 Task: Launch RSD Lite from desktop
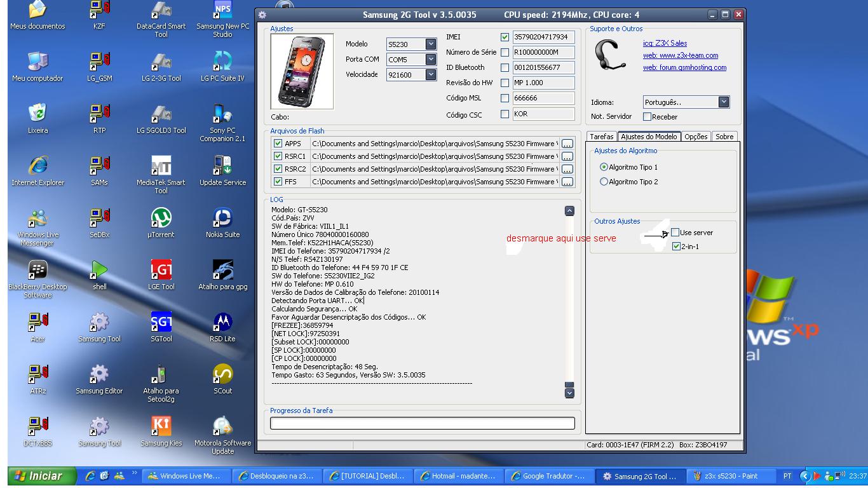(x=223, y=327)
